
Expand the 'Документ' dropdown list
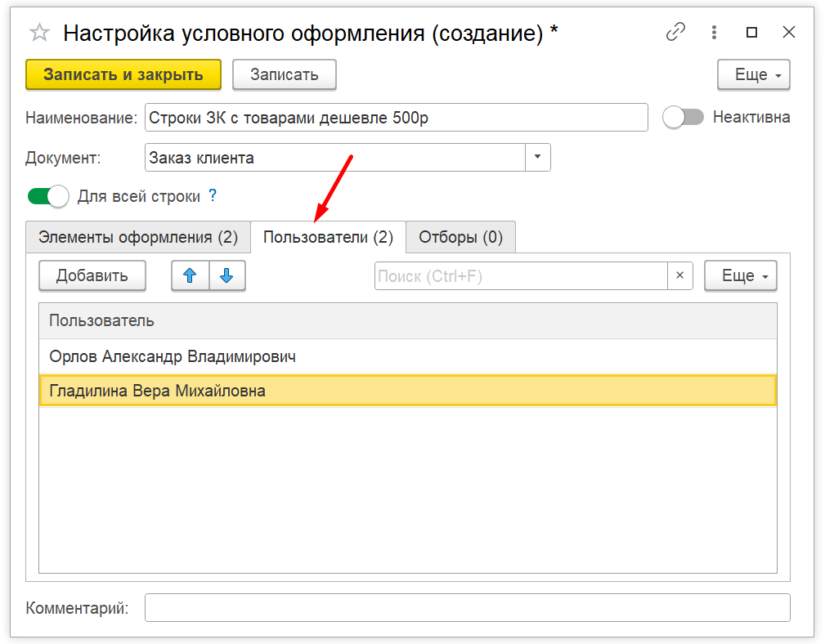[537, 157]
